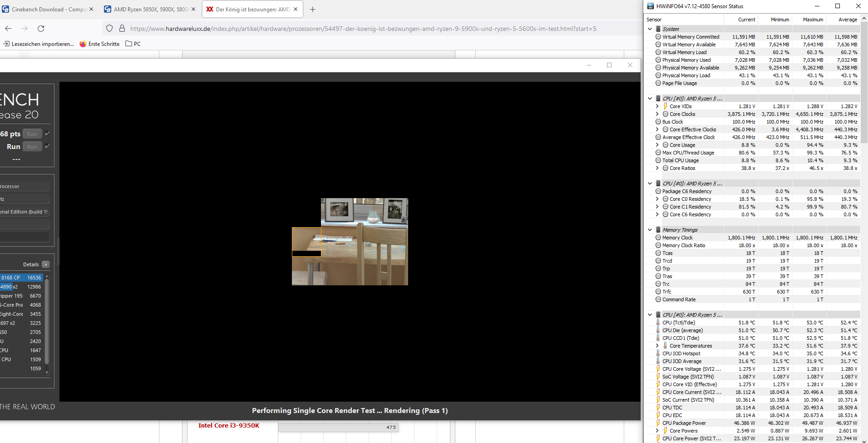
Task: Click the back navigation arrow
Action: coord(8,28)
